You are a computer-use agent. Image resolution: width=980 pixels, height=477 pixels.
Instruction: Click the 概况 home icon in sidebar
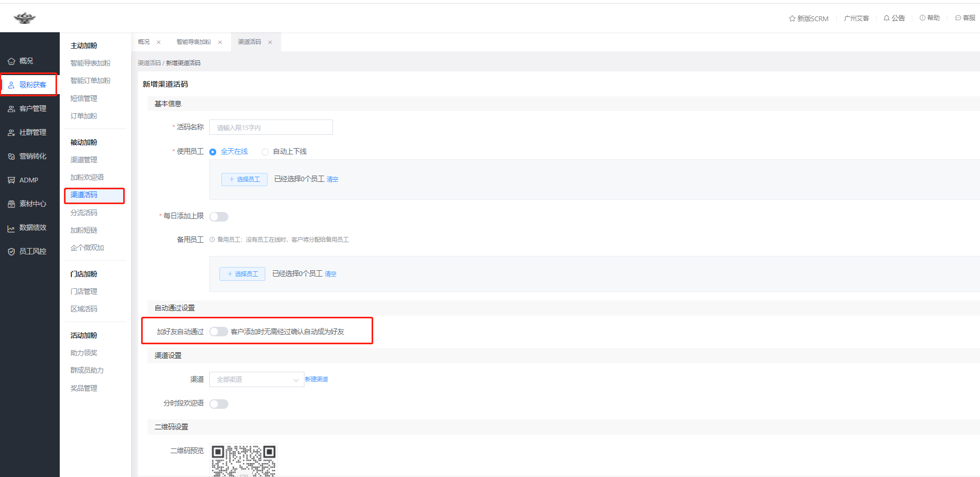pyautogui.click(x=11, y=61)
